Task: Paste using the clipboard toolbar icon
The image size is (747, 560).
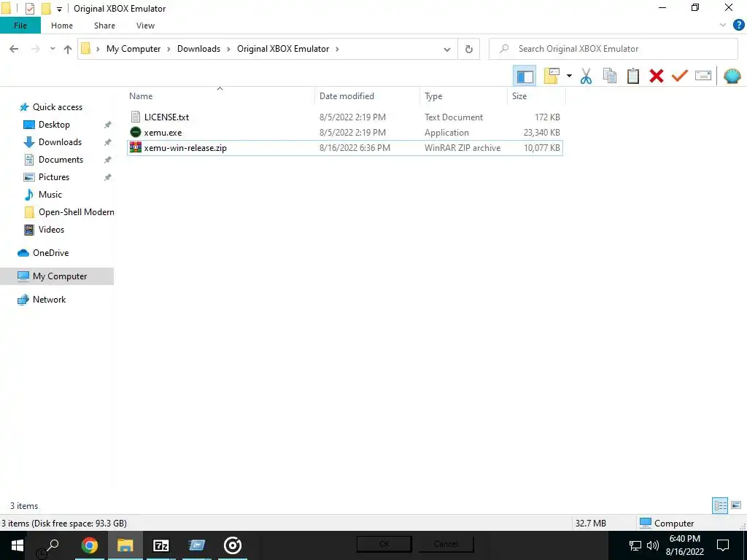Action: [632, 76]
